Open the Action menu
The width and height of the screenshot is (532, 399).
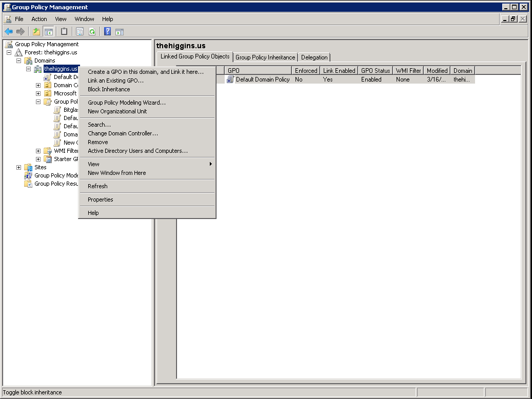(x=39, y=18)
